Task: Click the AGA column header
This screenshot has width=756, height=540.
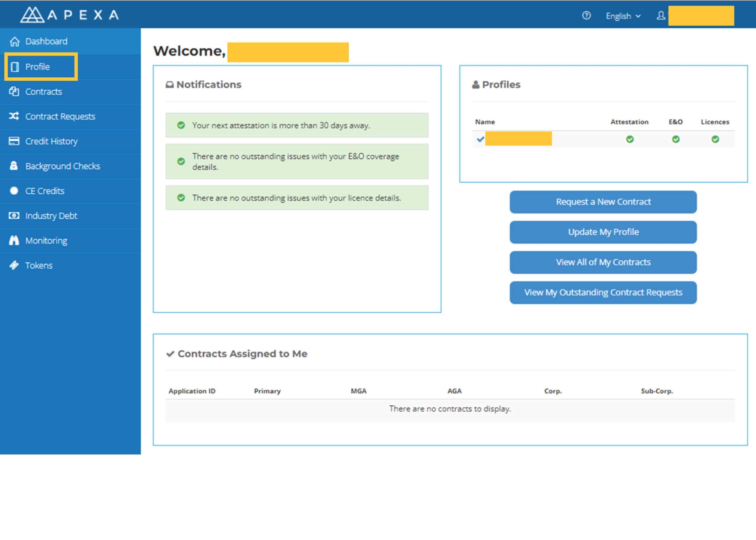Action: (x=454, y=391)
